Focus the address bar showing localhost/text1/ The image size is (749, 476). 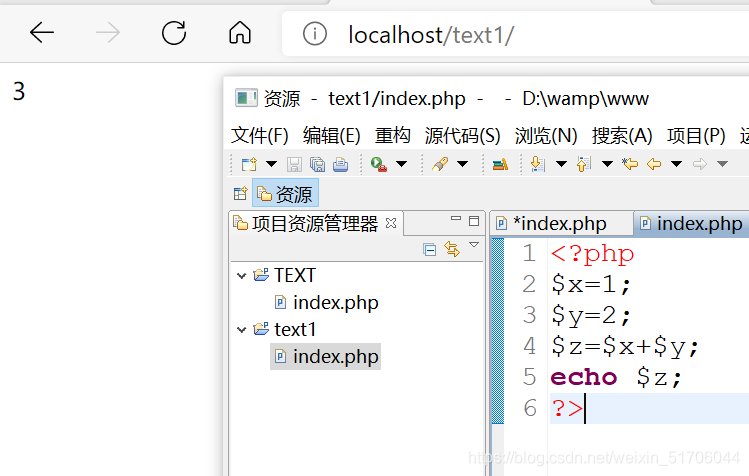pos(515,34)
